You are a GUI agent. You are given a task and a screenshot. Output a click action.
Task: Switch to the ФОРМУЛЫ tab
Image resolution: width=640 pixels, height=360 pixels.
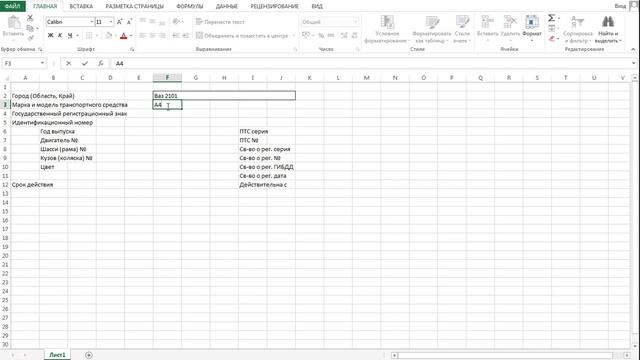click(189, 6)
